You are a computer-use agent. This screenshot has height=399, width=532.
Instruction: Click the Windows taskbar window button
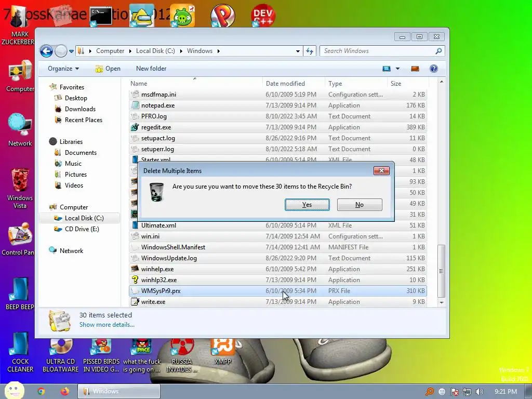[119, 391]
